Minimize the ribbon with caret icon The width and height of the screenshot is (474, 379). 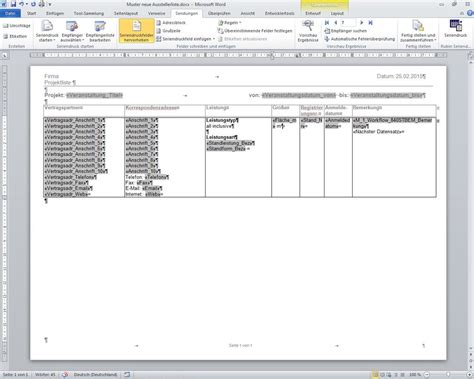[x=462, y=13]
